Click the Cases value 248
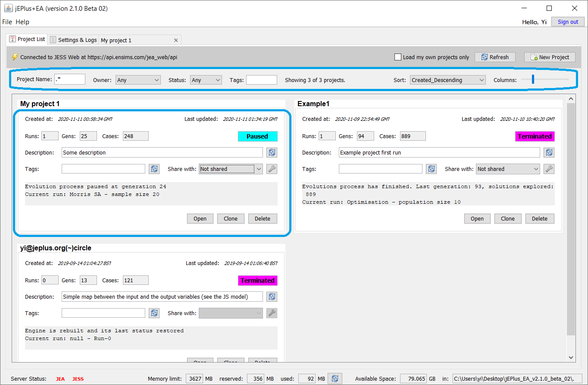The image size is (588, 385). pos(136,136)
